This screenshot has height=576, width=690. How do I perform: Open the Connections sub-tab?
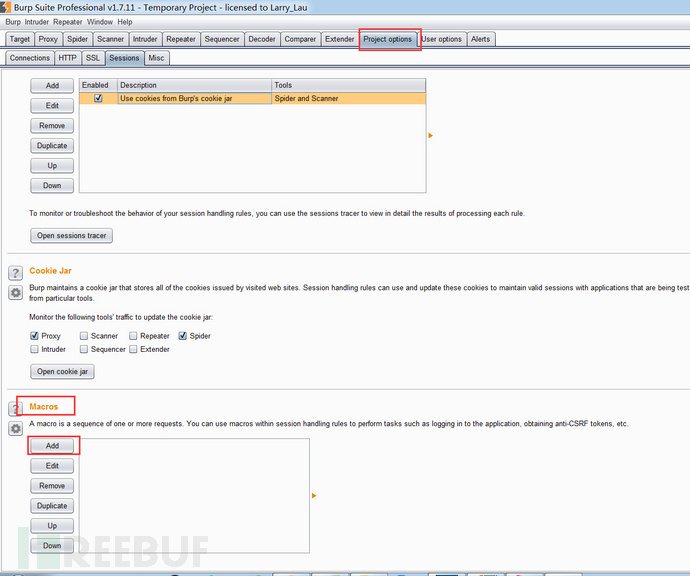tap(30, 58)
